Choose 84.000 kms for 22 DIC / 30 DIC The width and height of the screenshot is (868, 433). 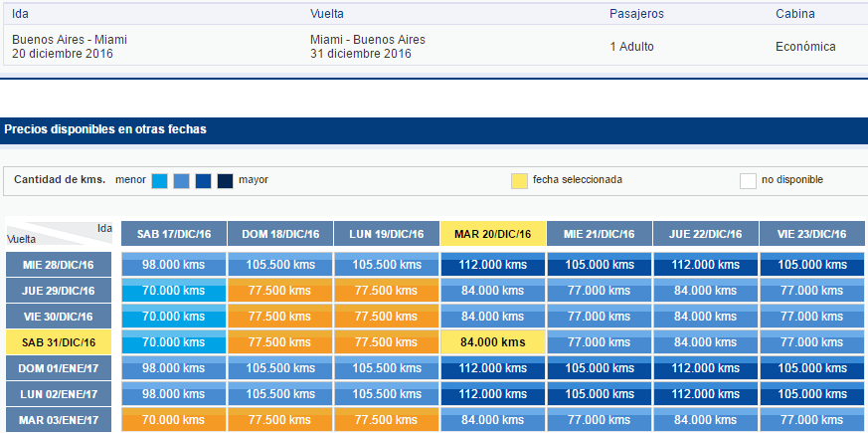point(706,317)
